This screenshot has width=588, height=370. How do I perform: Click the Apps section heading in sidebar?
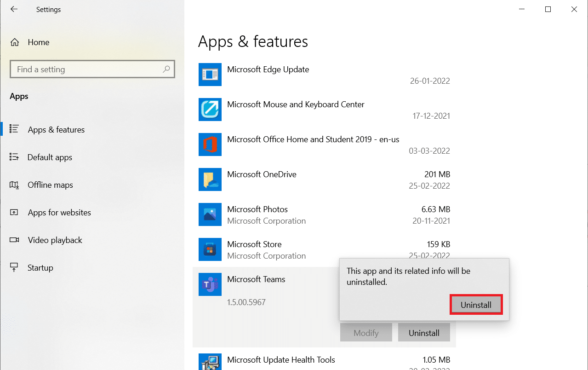[x=19, y=96]
